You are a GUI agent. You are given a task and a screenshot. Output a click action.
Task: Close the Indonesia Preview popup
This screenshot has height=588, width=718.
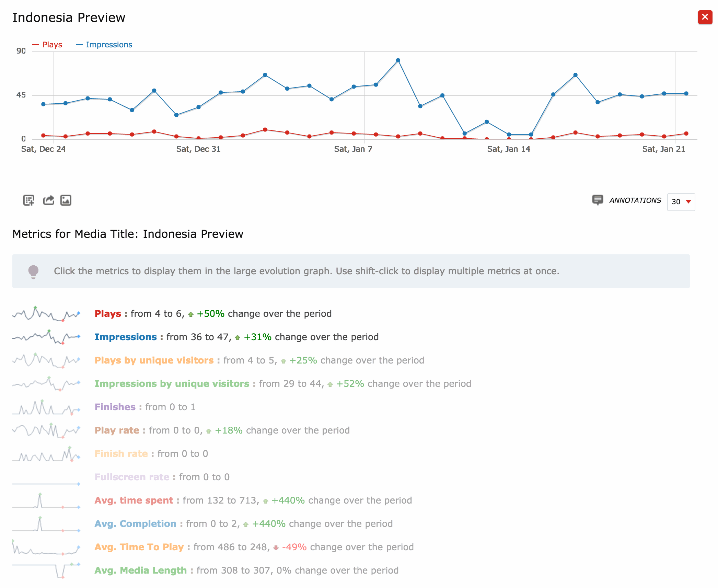click(x=705, y=17)
